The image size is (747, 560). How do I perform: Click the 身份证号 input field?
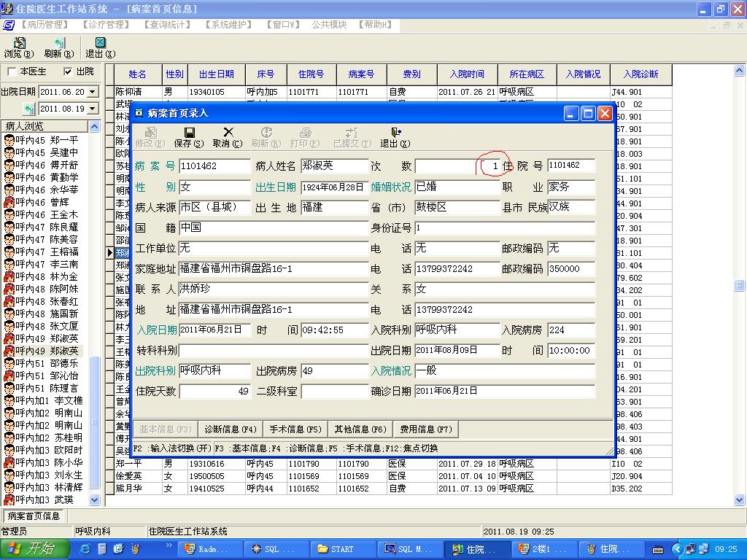(505, 227)
